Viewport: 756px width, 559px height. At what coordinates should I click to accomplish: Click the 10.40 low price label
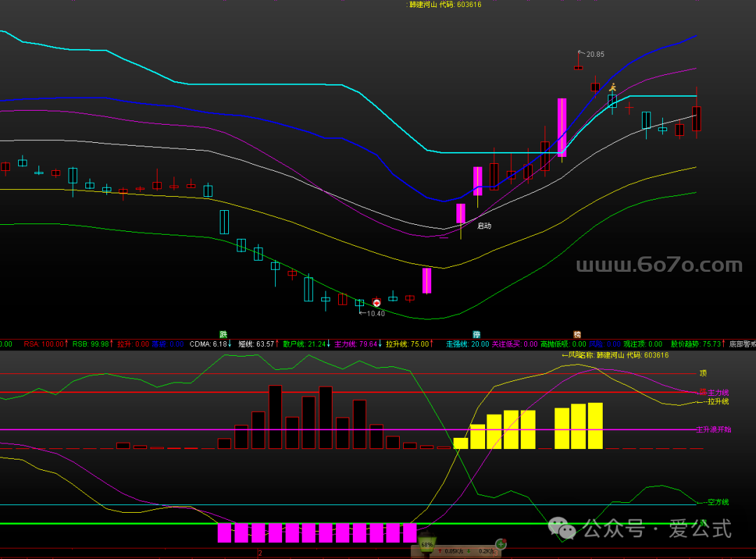(376, 313)
